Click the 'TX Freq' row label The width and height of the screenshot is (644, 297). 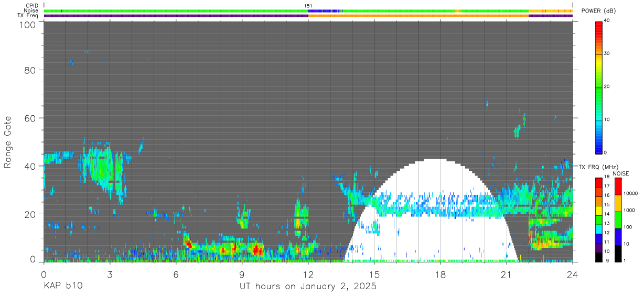click(x=28, y=15)
